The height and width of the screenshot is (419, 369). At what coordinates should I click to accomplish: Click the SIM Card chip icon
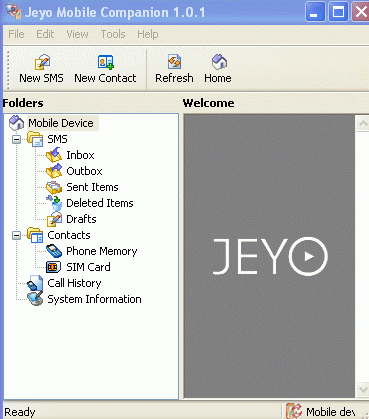click(x=54, y=267)
